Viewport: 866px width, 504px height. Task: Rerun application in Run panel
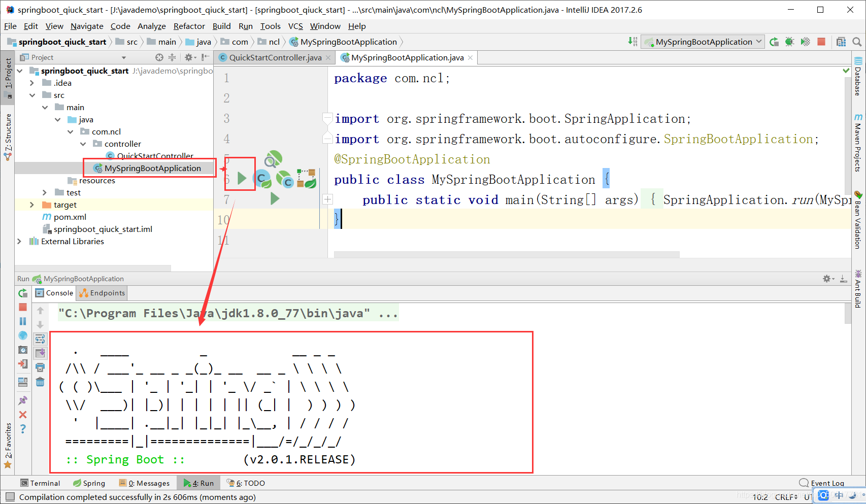pos(23,293)
